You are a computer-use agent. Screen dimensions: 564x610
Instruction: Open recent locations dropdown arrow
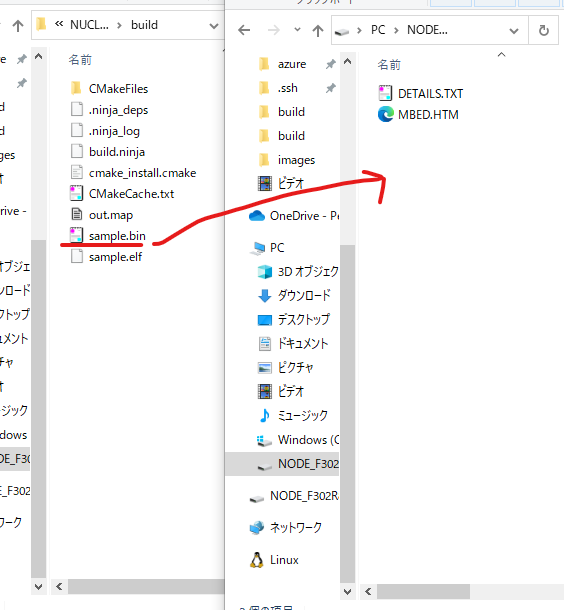297,29
